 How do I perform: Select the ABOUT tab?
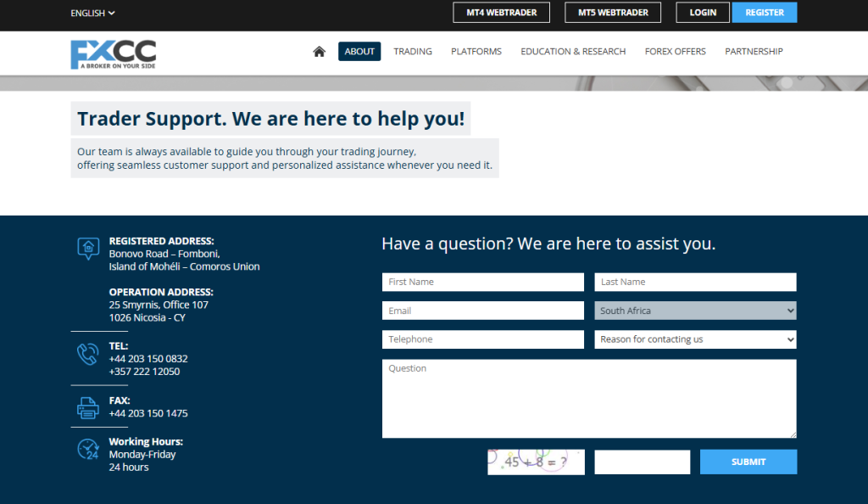click(359, 51)
